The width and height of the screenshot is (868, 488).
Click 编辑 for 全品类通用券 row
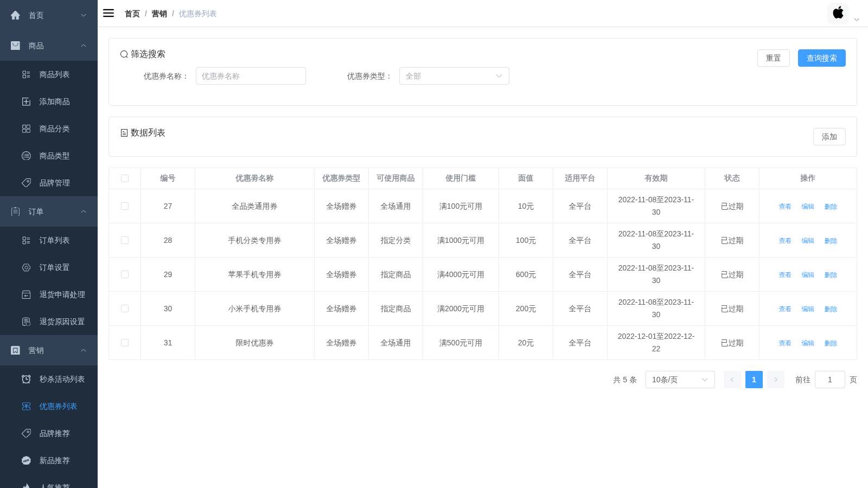pyautogui.click(x=808, y=207)
